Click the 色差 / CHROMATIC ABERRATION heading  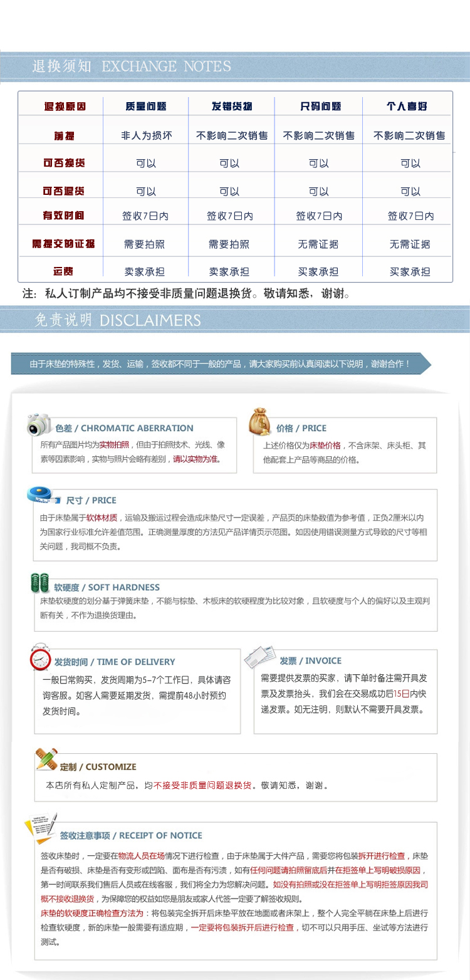pos(124,428)
